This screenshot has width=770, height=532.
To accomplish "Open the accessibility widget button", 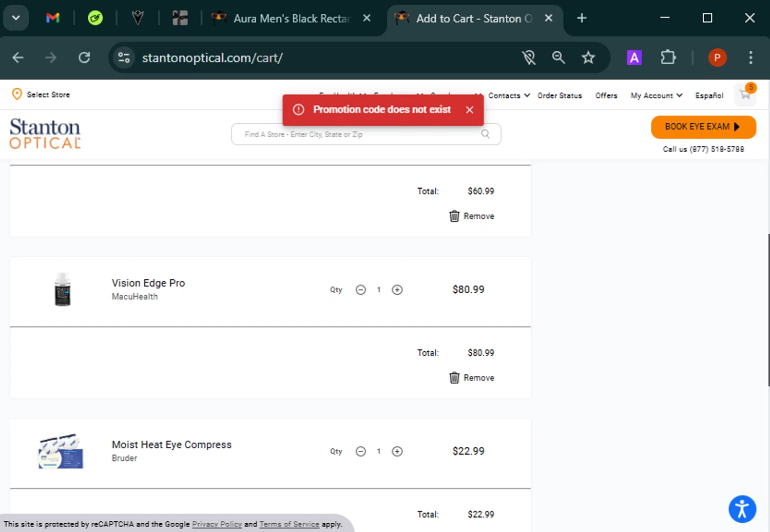I will 742,509.
